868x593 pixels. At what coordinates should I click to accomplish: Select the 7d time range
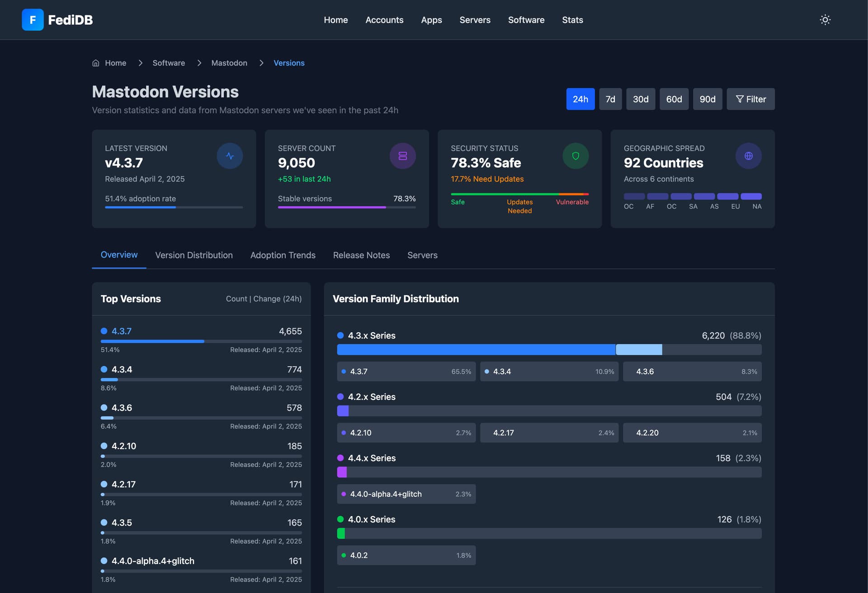point(610,99)
